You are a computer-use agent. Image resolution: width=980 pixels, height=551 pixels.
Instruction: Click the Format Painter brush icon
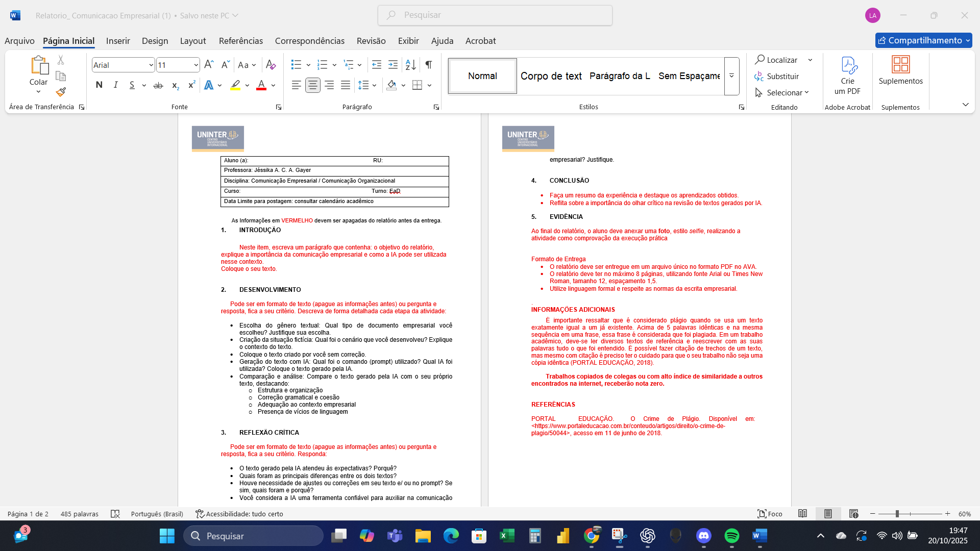(61, 92)
